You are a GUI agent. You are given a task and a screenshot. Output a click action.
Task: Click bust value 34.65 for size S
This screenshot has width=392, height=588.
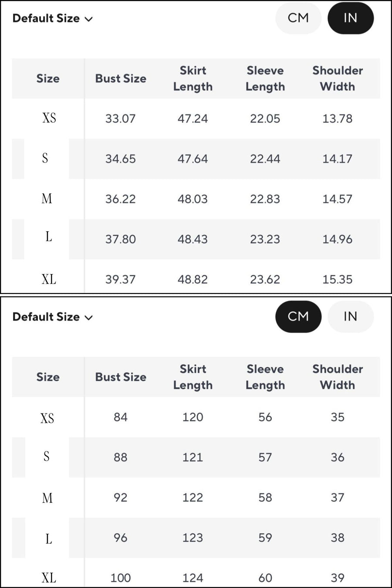[120, 159]
